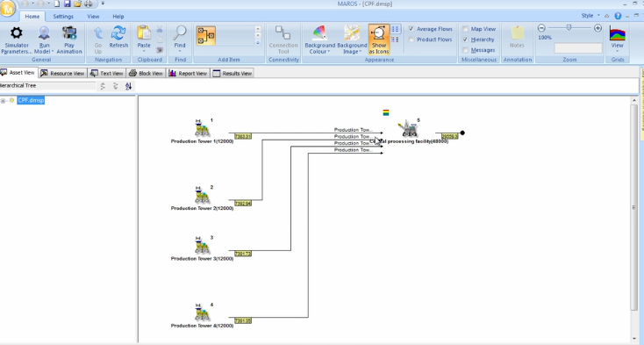Open the Grids View chart icon
Image resolution: width=644 pixels, height=345 pixels.
click(617, 33)
